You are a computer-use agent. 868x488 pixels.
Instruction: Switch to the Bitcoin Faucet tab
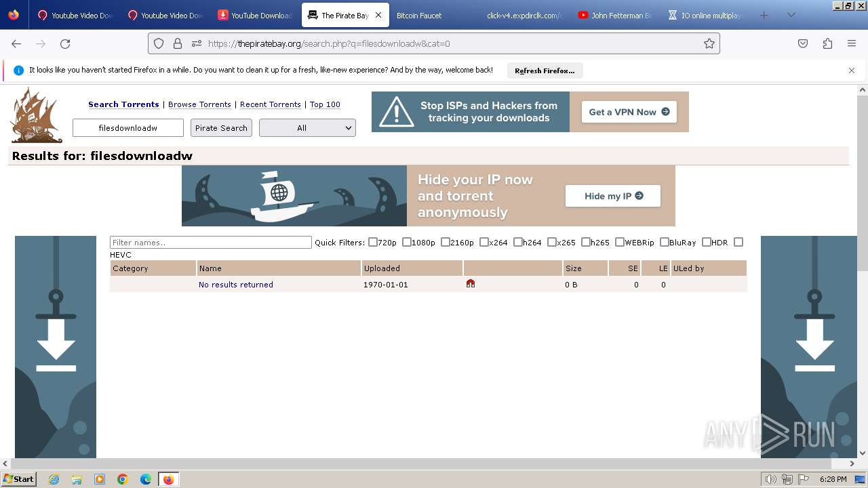tap(433, 15)
